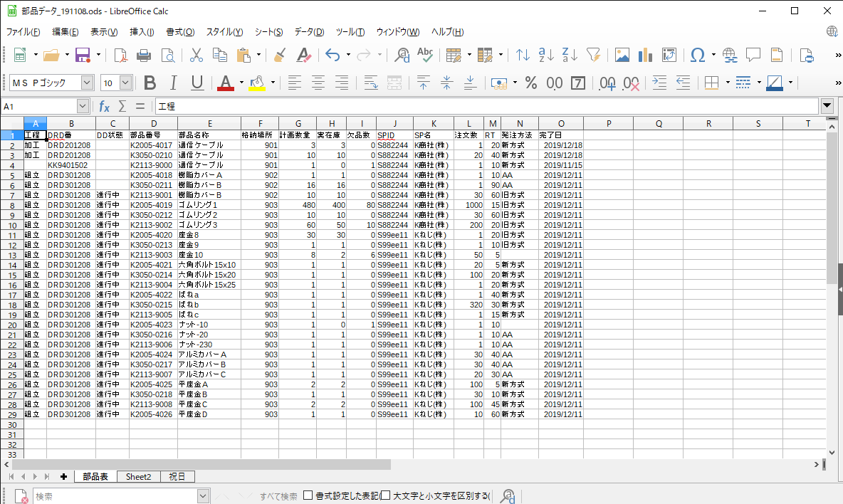Viewport: 843px width, 504px height.
Task: Apply underline formatting button
Action: 197,83
